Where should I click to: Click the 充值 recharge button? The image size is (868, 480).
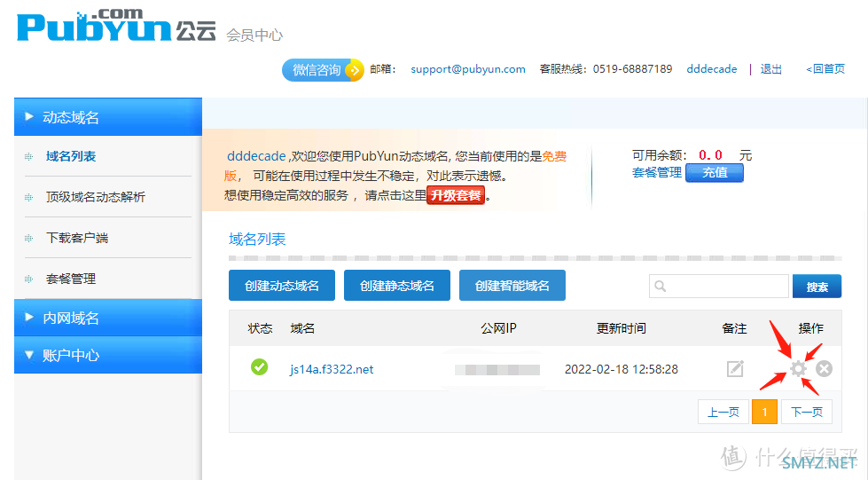click(715, 173)
